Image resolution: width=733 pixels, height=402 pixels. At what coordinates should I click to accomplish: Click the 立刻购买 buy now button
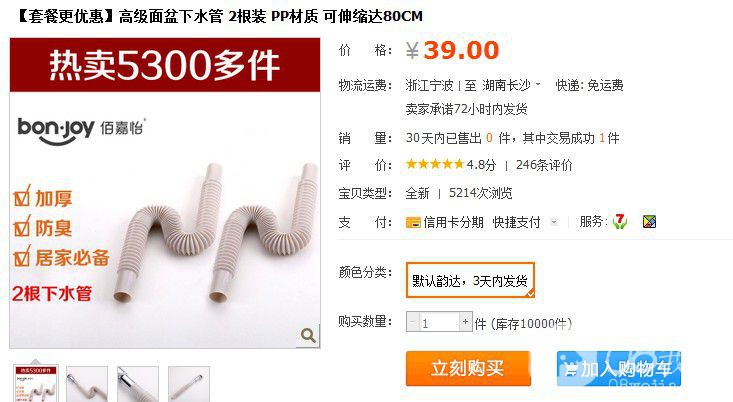468,368
